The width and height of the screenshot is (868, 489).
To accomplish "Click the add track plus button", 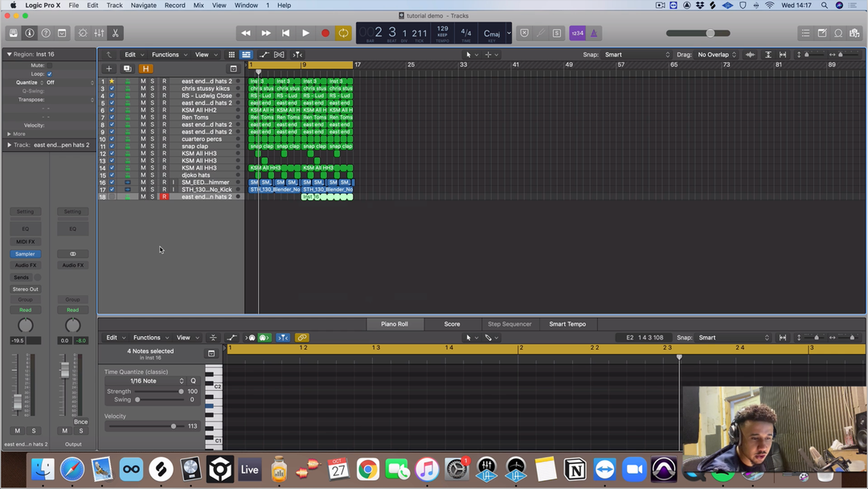I will click(x=109, y=69).
